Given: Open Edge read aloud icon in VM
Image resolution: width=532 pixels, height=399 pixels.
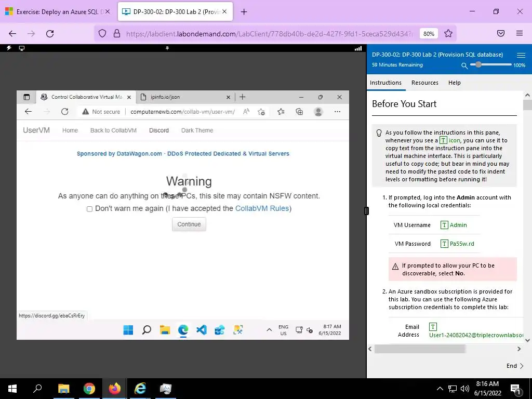Looking at the screenshot, I should pos(246,112).
